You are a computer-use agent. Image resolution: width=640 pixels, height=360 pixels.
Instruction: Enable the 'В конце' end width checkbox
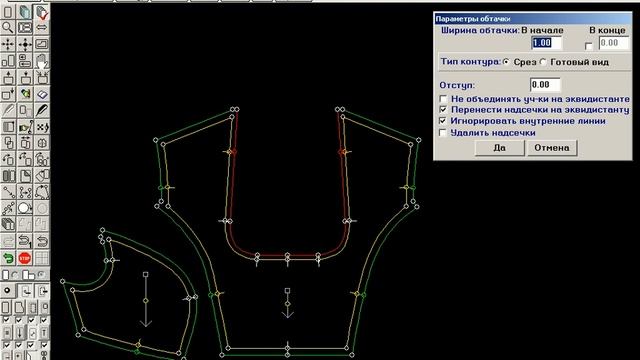(588, 46)
